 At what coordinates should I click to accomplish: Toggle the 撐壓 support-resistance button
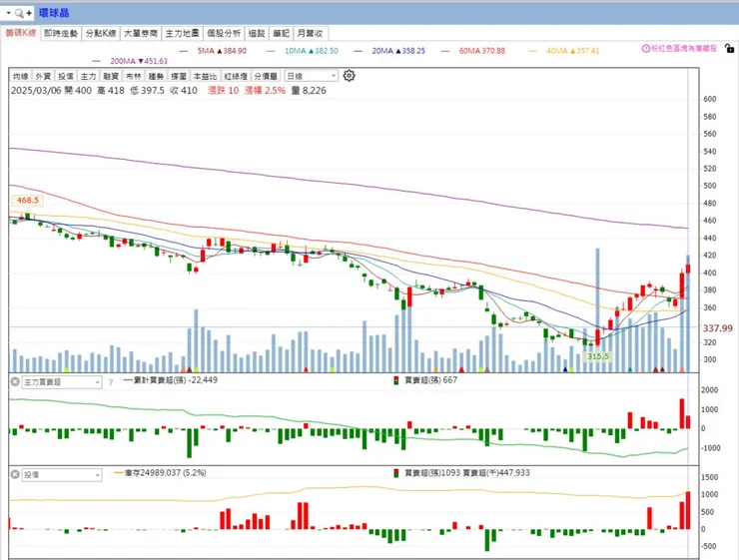179,76
